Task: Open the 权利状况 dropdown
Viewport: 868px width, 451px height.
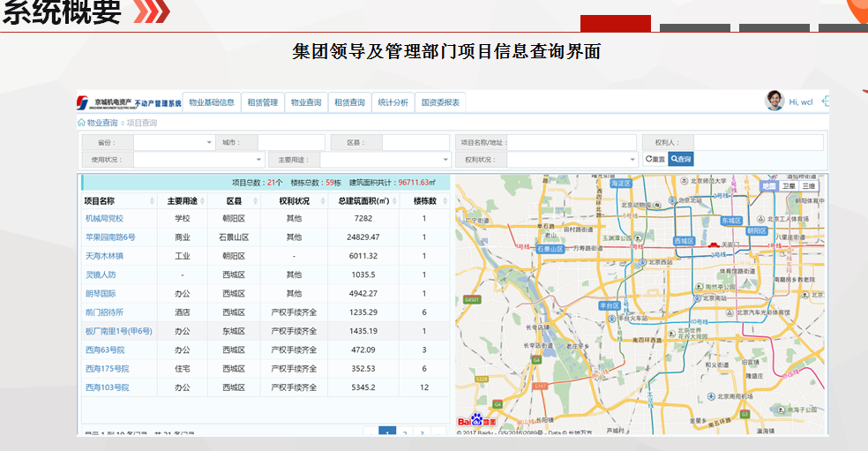Action: point(572,160)
